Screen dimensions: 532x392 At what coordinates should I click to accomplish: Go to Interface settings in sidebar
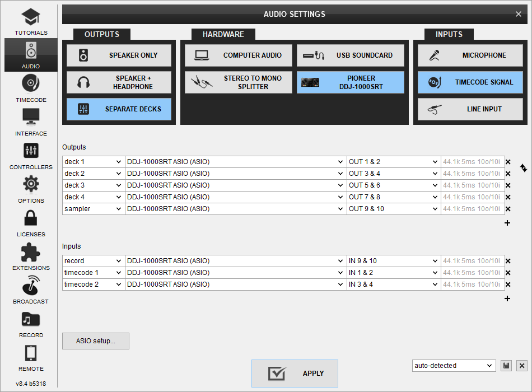click(31, 122)
